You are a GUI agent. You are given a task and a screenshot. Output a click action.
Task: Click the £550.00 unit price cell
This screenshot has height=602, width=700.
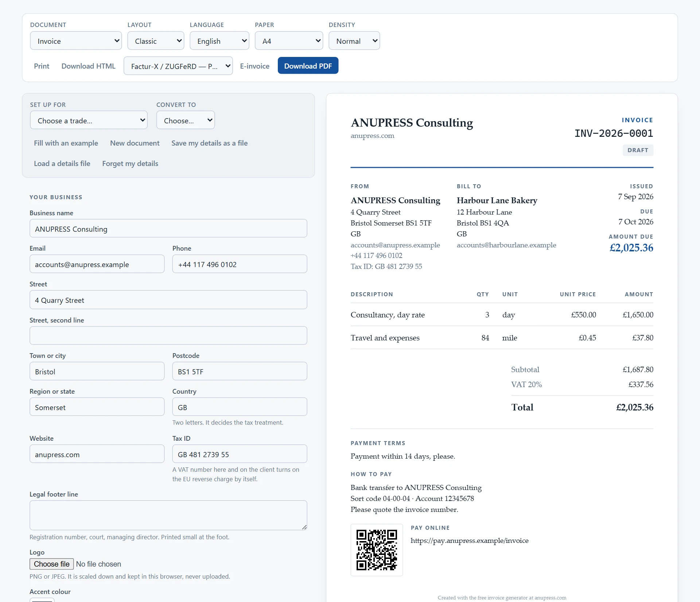coord(583,315)
